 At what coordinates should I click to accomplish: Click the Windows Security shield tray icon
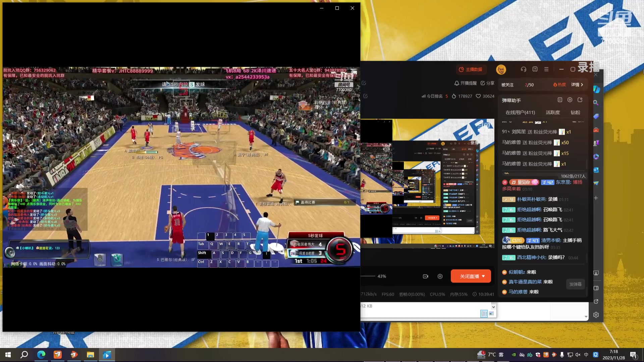(538, 355)
